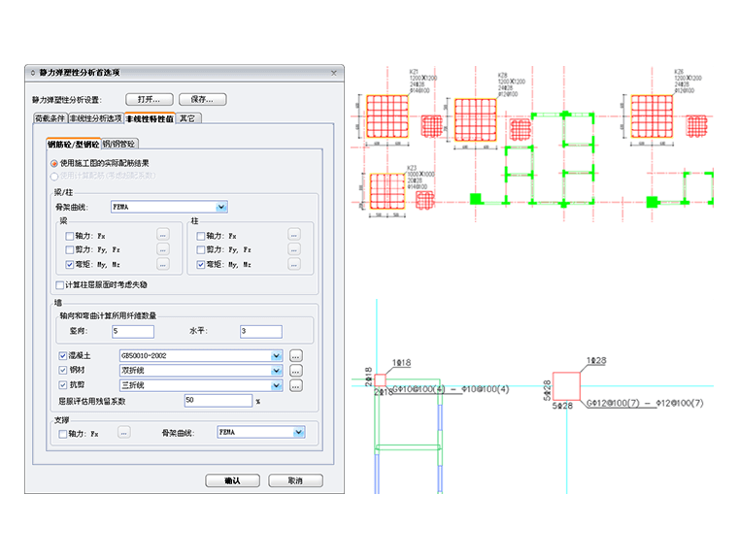This screenshot has height=560, width=738.
Task: Expand 支撑 骨架曲线 FEMA dropdown
Action: click(x=298, y=432)
